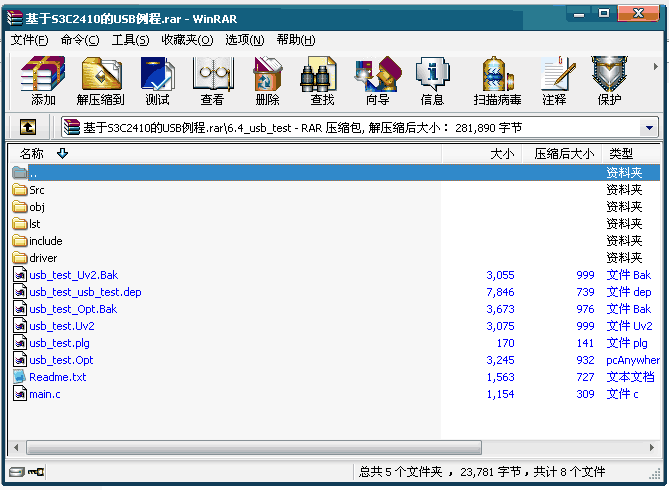Select the driver folder icon

(x=20, y=258)
